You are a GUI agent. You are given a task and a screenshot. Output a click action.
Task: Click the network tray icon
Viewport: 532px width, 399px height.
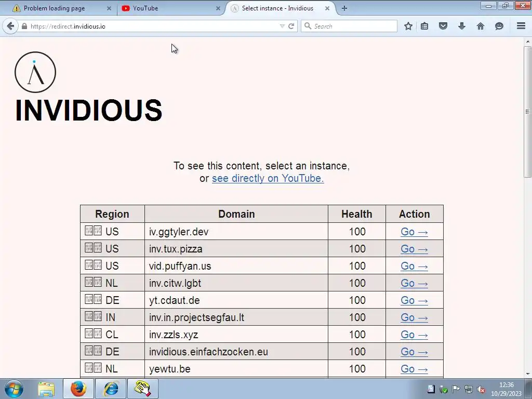pos(469,389)
